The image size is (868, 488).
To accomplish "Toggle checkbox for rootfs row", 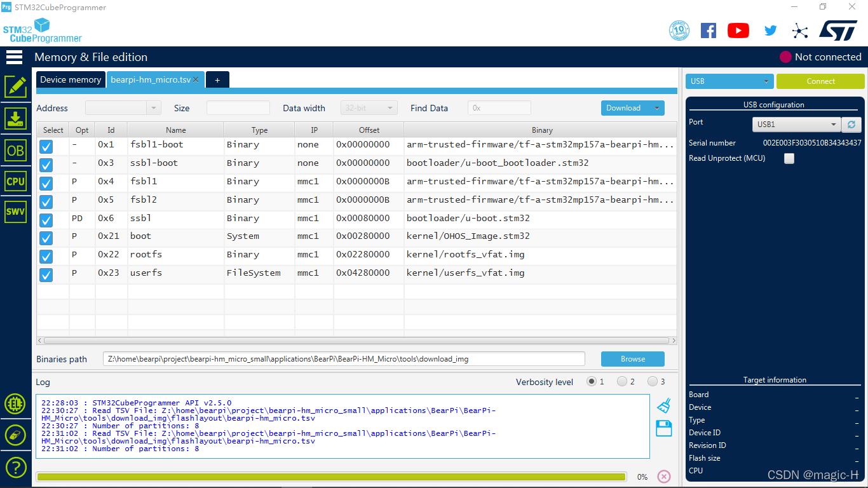I will (x=46, y=257).
